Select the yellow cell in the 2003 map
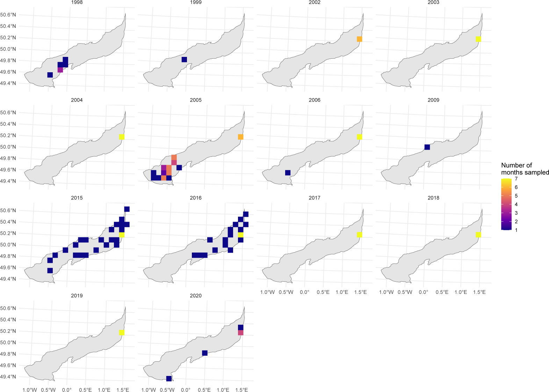The width and height of the screenshot is (549, 392). point(478,39)
